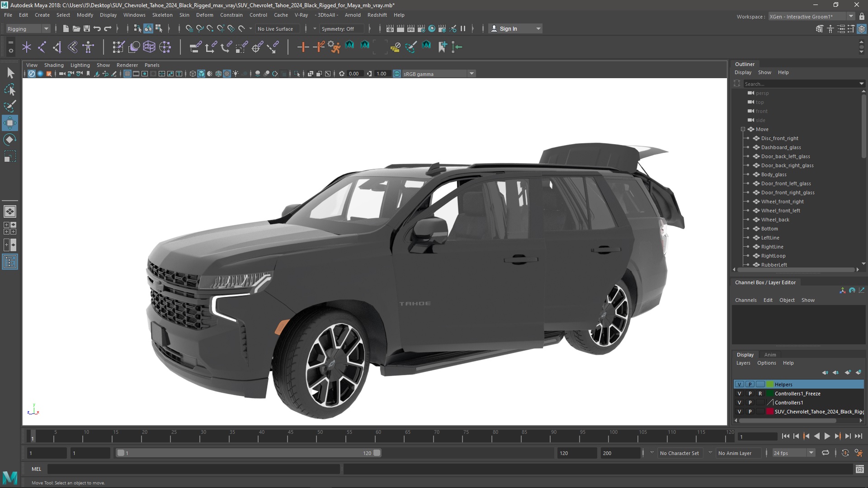
Task: Open the Script Editor icon
Action: point(859,469)
